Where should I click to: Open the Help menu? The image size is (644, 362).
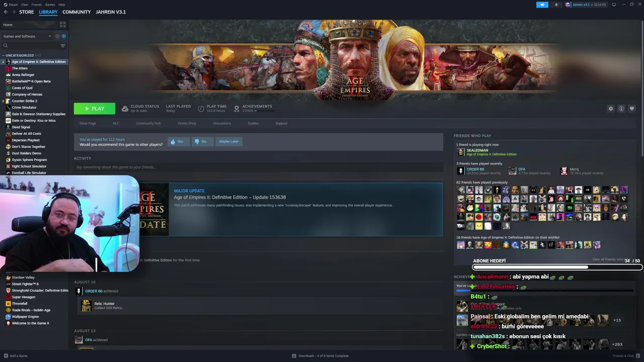point(61,5)
